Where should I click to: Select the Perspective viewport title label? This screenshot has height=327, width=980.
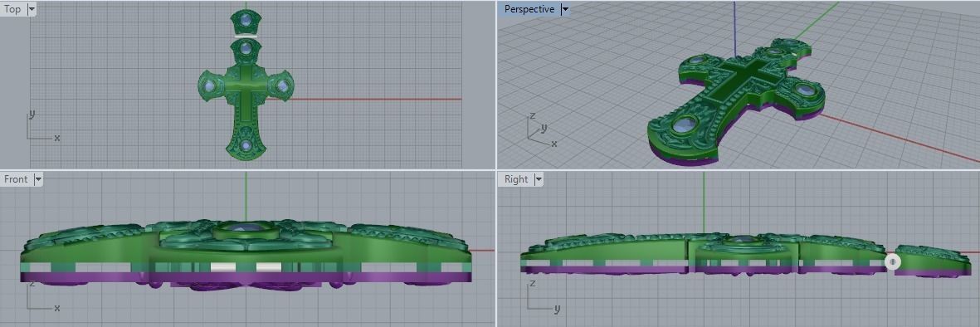tap(529, 9)
